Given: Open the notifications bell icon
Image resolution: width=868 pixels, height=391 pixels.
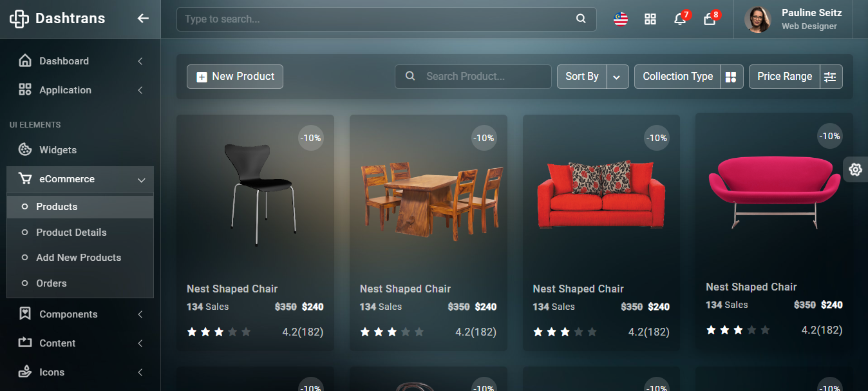Looking at the screenshot, I should pyautogui.click(x=680, y=19).
